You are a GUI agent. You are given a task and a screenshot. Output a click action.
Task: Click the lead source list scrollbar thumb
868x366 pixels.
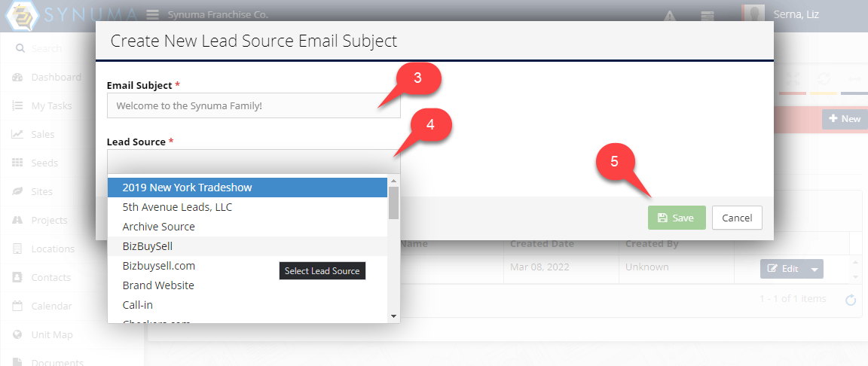point(393,203)
